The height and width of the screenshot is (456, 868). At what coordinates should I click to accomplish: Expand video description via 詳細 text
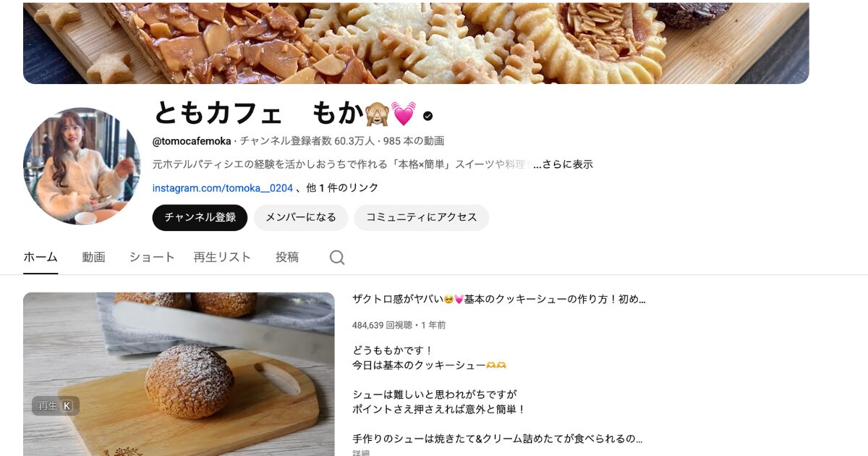361,453
